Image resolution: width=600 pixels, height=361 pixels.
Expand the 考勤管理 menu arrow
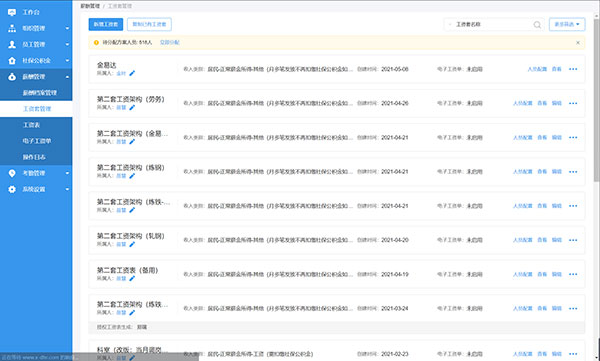[x=67, y=173]
